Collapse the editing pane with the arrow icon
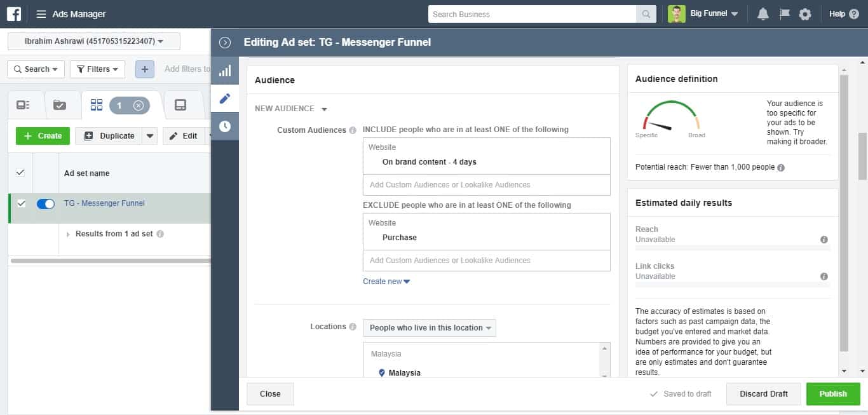 point(224,43)
